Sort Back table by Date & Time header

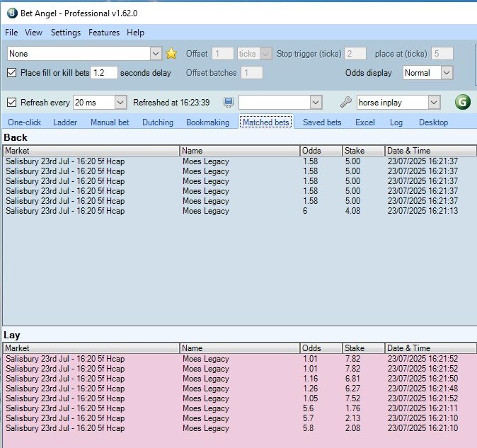(431, 151)
